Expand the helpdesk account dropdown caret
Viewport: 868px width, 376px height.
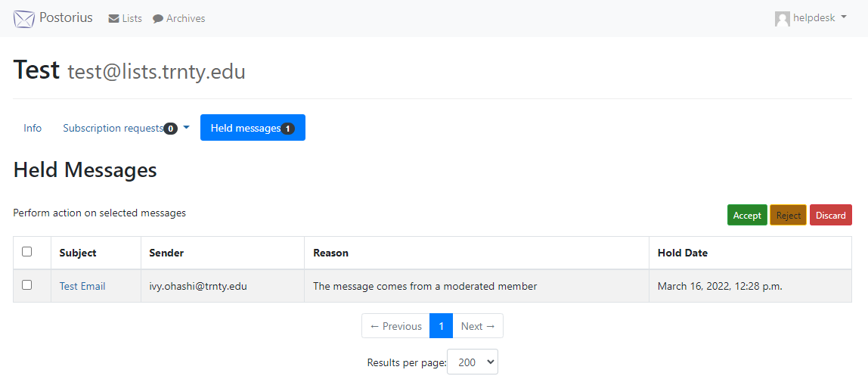[x=844, y=17]
